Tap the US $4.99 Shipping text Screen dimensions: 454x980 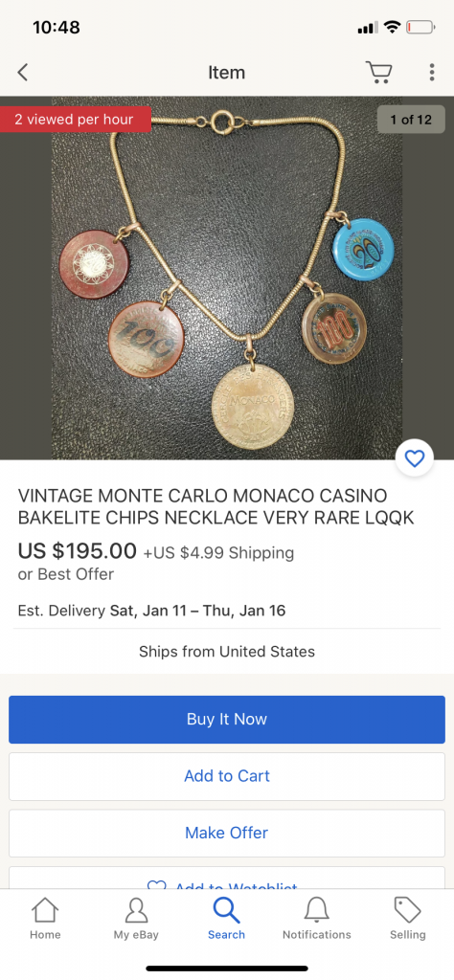point(218,553)
